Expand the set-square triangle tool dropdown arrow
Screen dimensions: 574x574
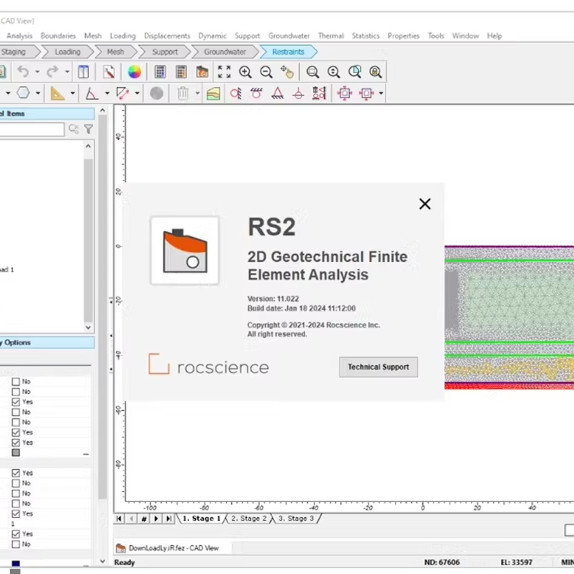[72, 93]
